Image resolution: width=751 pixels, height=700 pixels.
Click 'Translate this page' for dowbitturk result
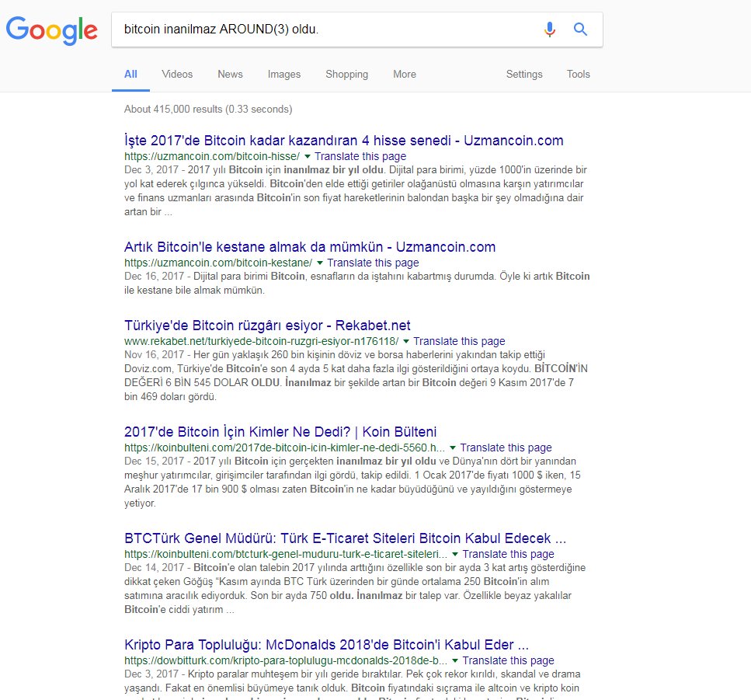click(508, 660)
